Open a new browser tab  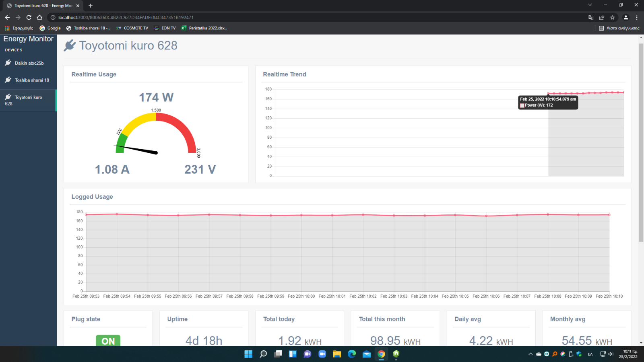pos(91,6)
